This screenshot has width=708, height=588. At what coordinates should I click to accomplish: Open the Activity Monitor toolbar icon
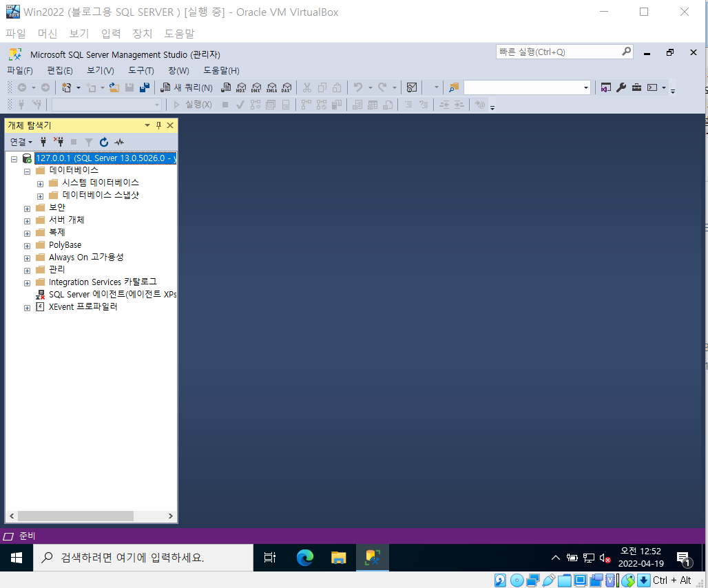coord(412,87)
